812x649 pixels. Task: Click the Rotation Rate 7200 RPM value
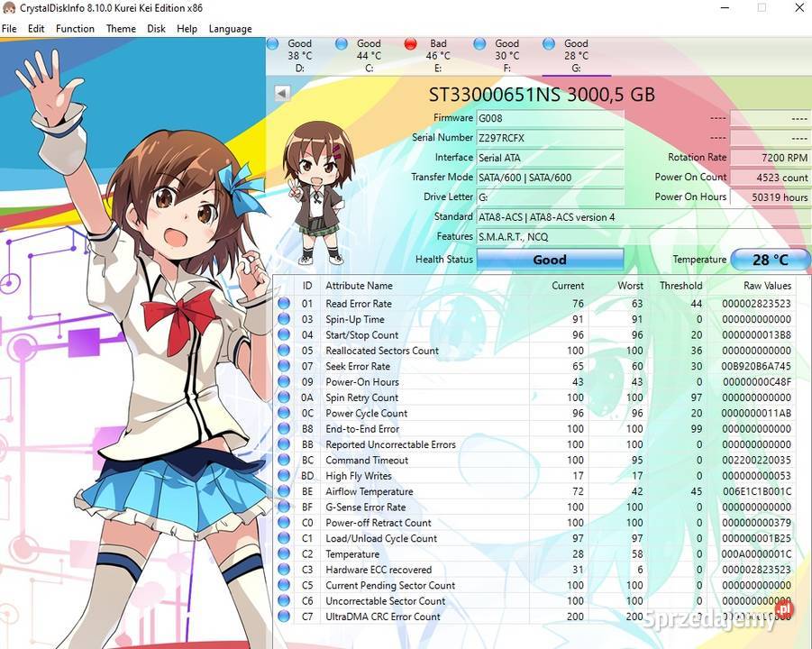(770, 158)
